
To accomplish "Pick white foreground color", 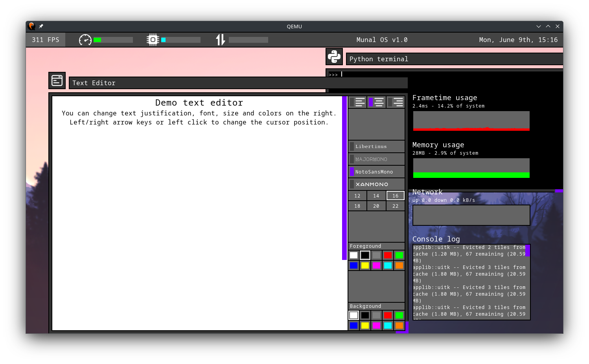I will point(354,255).
